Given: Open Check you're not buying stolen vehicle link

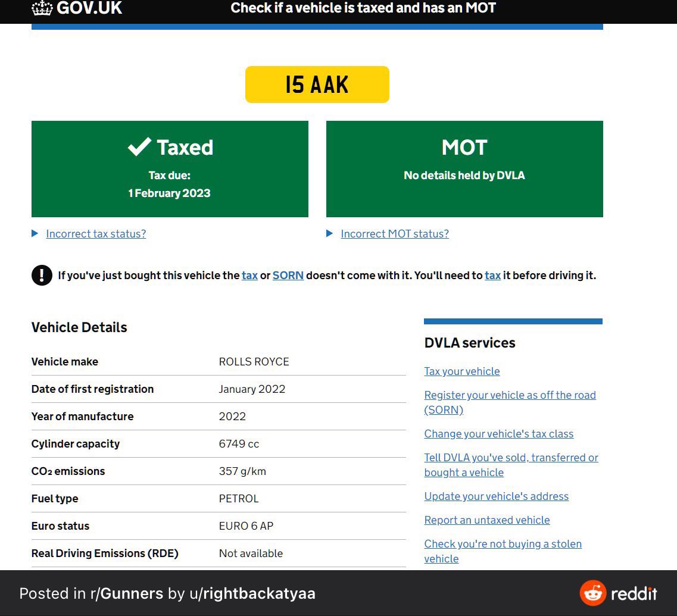Looking at the screenshot, I should click(503, 551).
